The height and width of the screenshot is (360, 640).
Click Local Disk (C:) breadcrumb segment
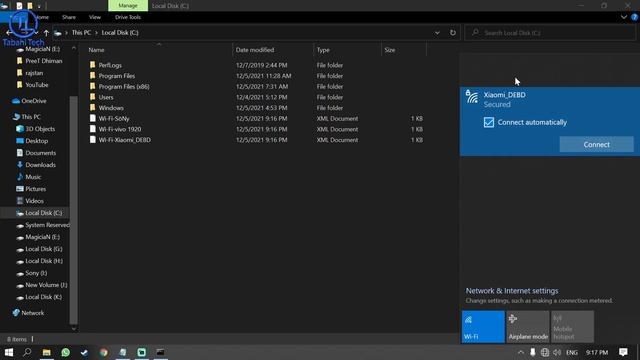point(120,33)
